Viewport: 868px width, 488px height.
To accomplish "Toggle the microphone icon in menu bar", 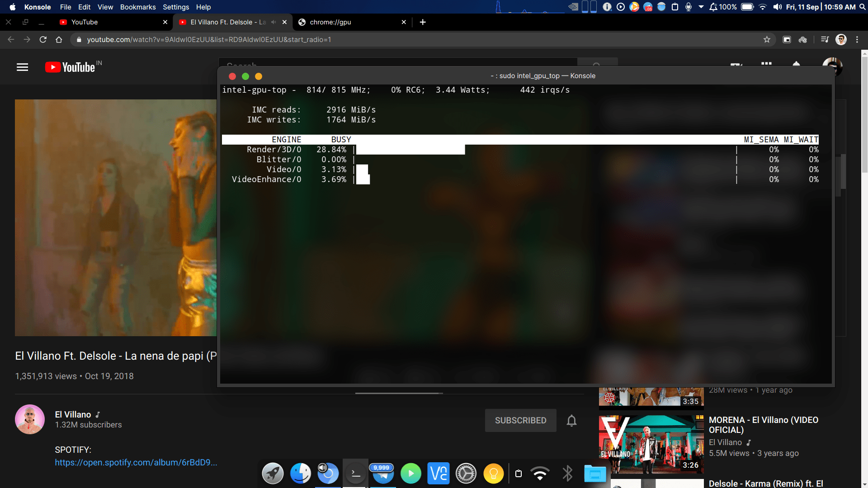I will point(688,7).
